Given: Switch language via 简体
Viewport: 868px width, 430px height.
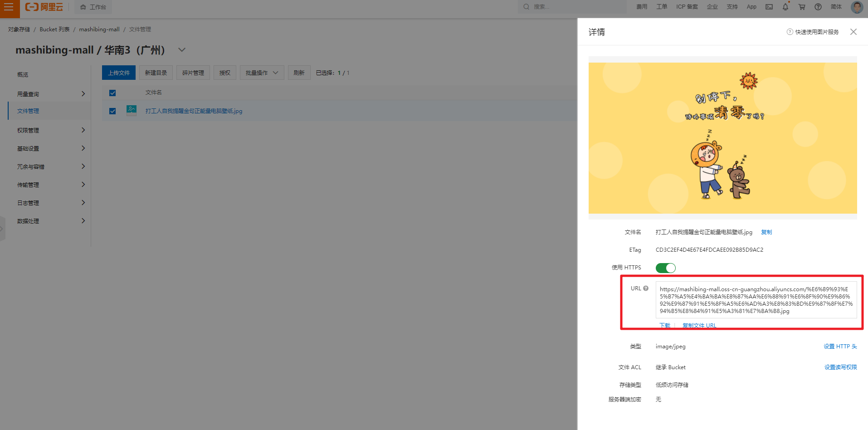Looking at the screenshot, I should click(x=836, y=7).
